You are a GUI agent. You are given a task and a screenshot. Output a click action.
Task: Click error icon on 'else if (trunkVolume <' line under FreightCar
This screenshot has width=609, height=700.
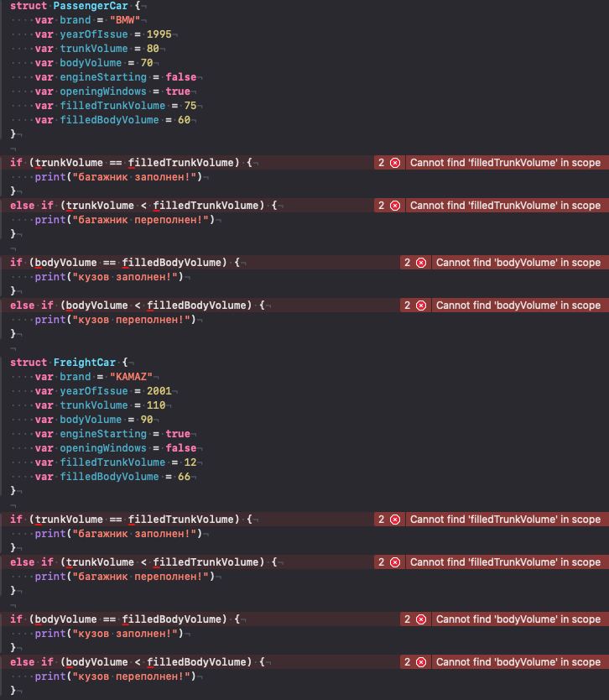tap(395, 562)
